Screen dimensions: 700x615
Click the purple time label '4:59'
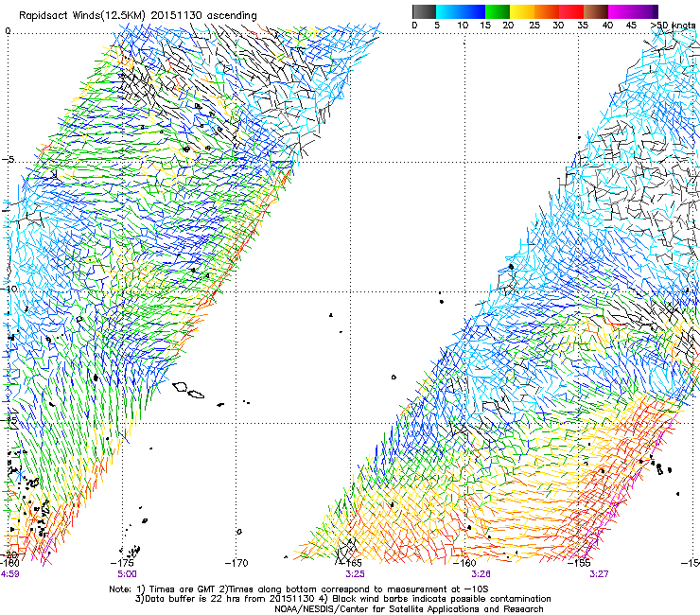tap(9, 574)
